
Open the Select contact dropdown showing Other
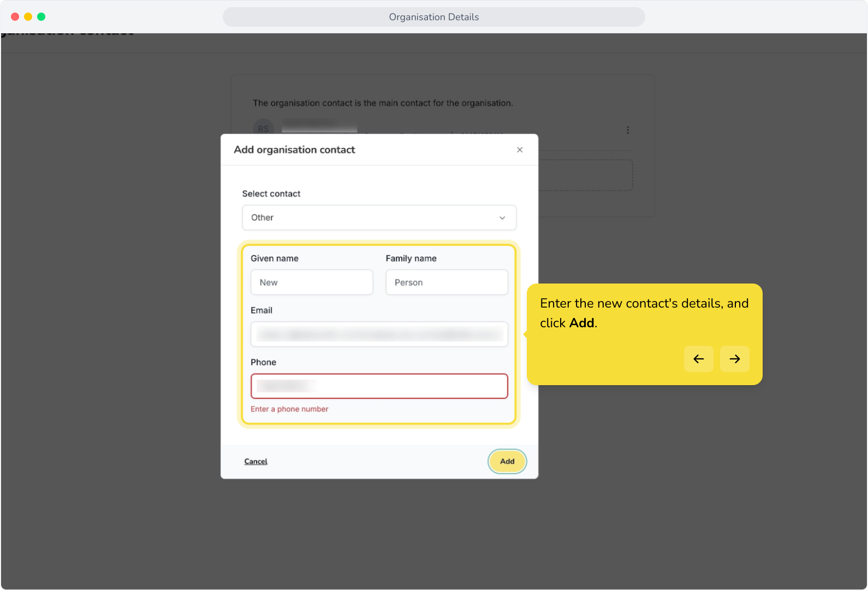click(379, 217)
